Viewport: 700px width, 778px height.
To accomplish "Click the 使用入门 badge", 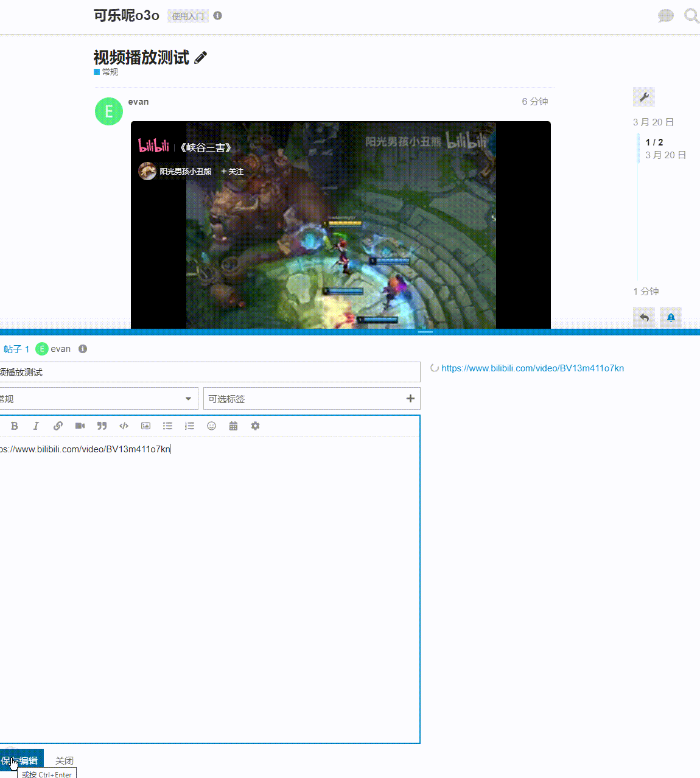I will click(188, 16).
